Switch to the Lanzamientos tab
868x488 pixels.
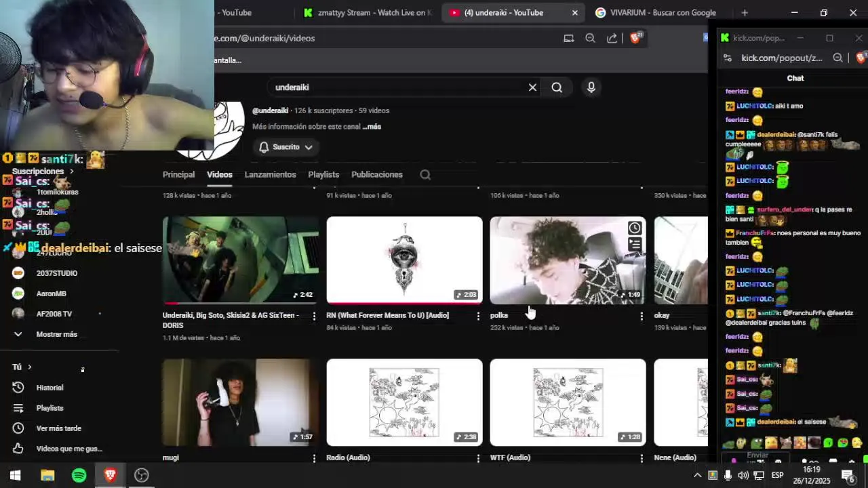tap(270, 175)
